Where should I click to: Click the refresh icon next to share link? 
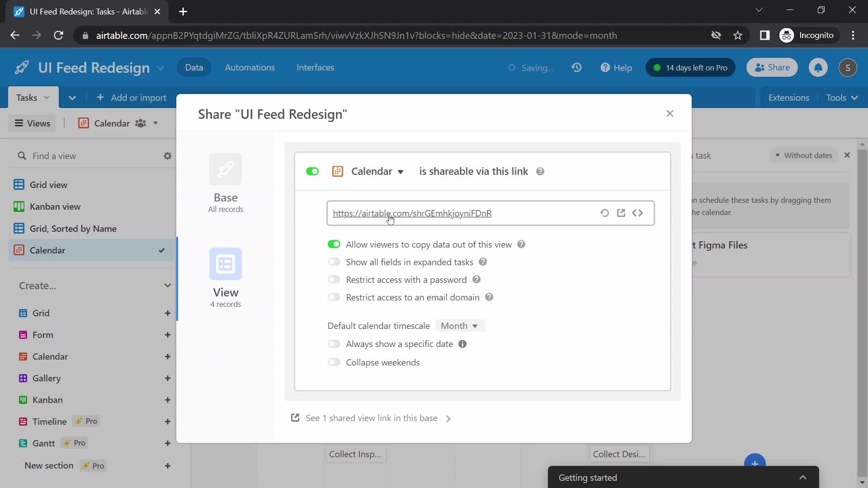click(604, 213)
